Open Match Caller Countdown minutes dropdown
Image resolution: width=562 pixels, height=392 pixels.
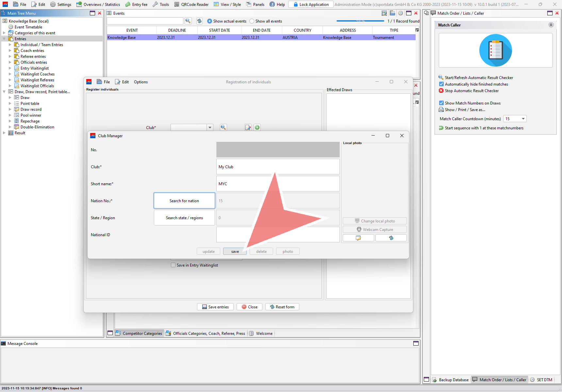(523, 119)
